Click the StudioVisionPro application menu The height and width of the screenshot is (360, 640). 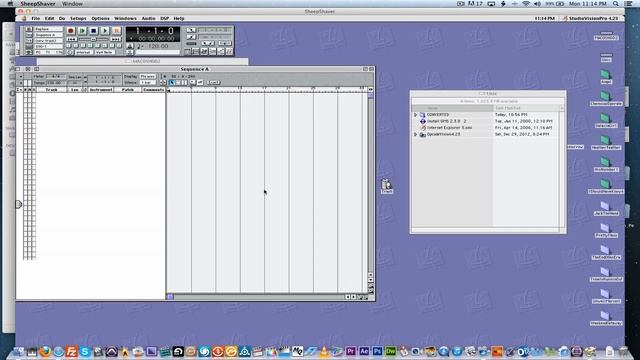[591, 18]
